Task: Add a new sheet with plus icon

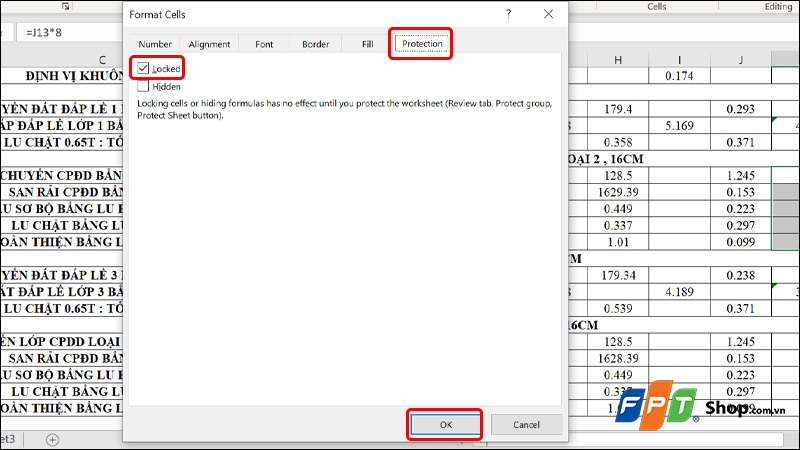Action: [52, 439]
